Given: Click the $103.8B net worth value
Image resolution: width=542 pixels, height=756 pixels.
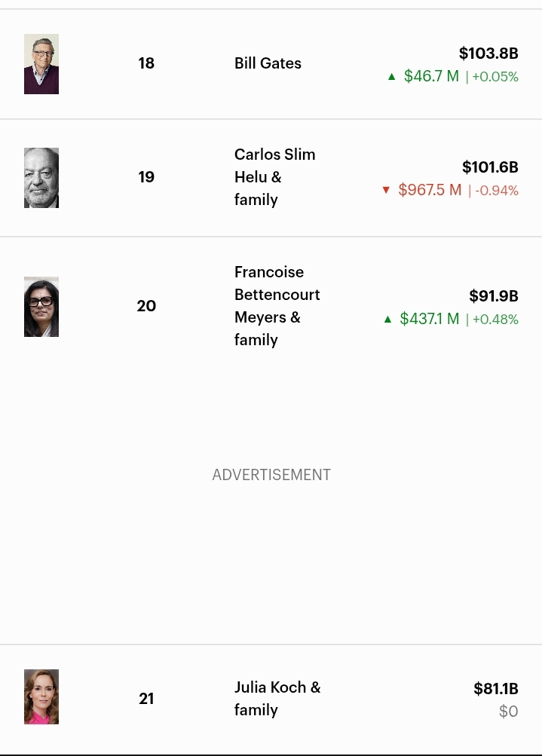Looking at the screenshot, I should coord(488,54).
